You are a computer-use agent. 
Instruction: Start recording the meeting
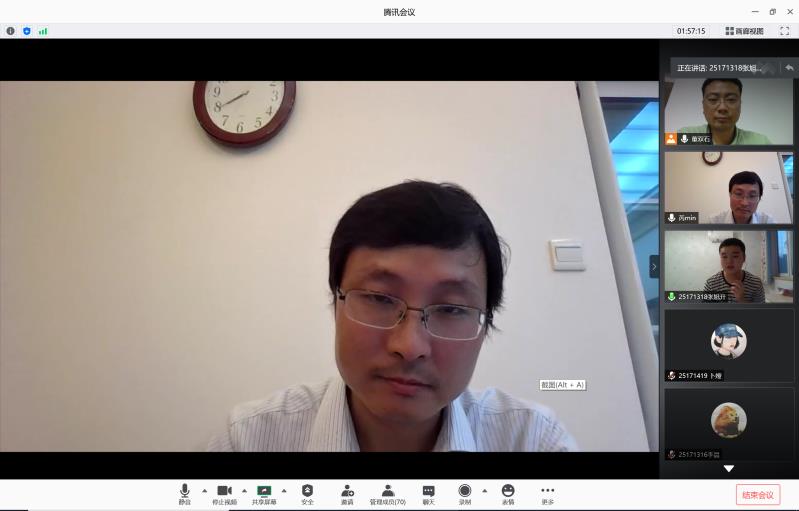465,491
